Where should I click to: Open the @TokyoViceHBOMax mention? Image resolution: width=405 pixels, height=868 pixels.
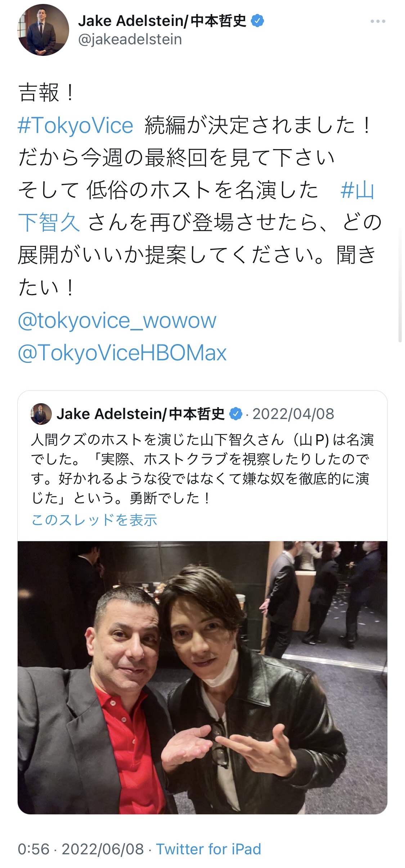[122, 352]
